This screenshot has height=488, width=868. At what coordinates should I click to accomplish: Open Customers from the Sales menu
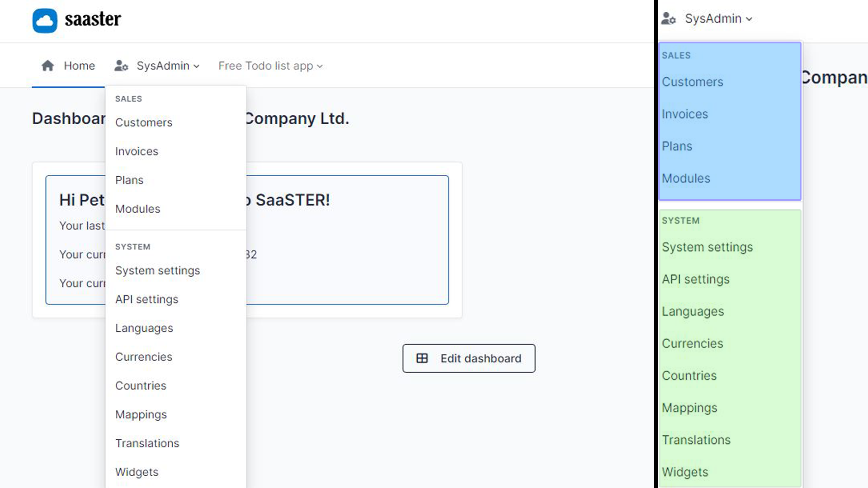tap(144, 122)
